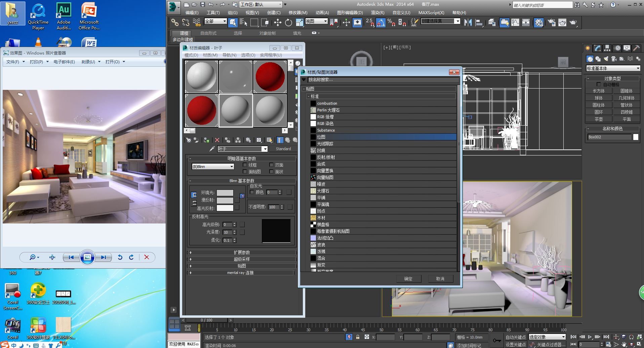644x348 pixels.
Task: Expand the 贴图 rollout in material editor
Action: click(241, 266)
